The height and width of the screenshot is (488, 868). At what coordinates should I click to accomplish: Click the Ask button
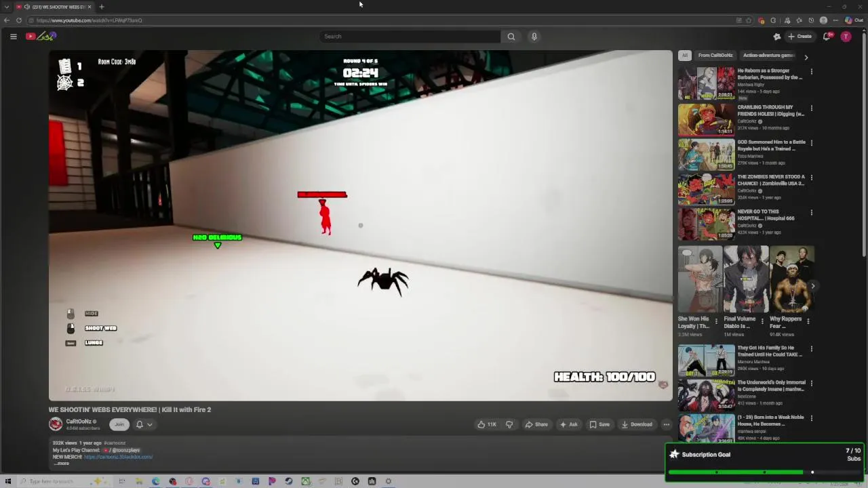point(568,424)
